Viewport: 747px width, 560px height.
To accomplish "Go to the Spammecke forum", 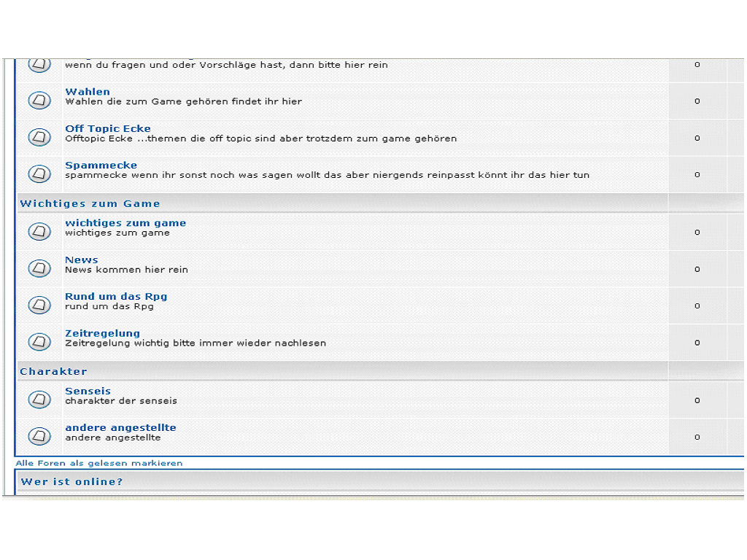I will 101,165.
